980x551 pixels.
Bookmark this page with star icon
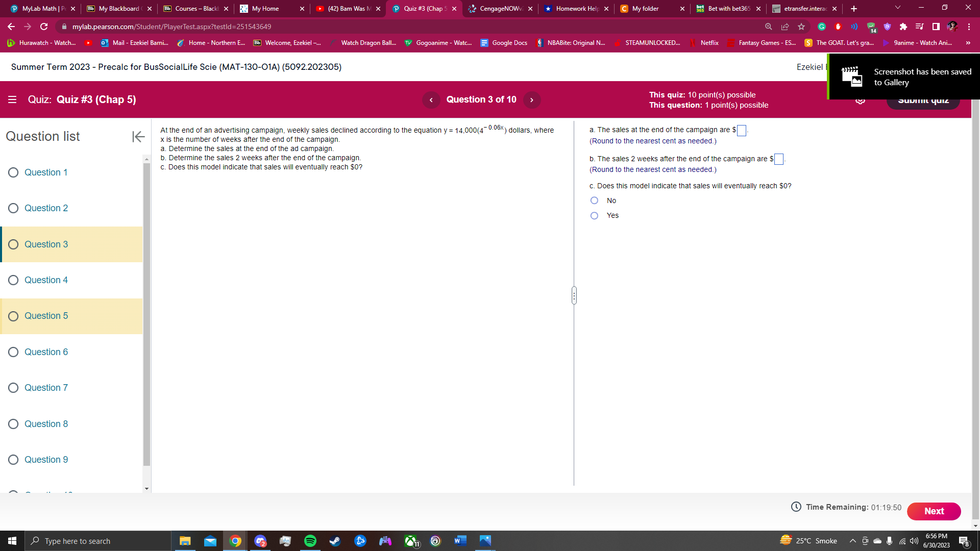pyautogui.click(x=801, y=27)
